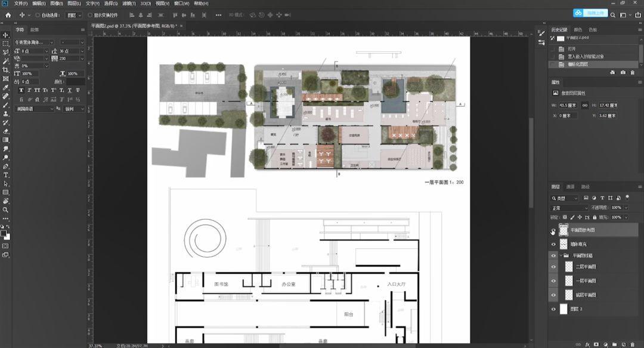Click the background color swatch

[x=7, y=237]
